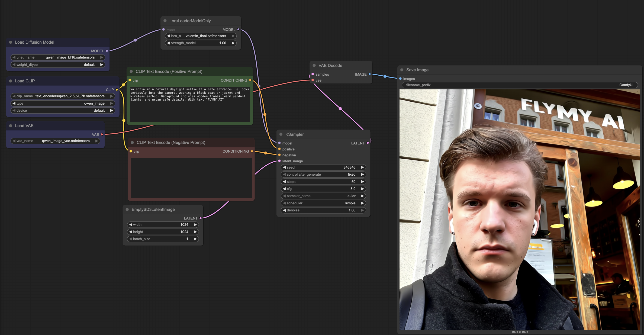Click the CLIP output port on Load CLIP node

[x=117, y=89]
